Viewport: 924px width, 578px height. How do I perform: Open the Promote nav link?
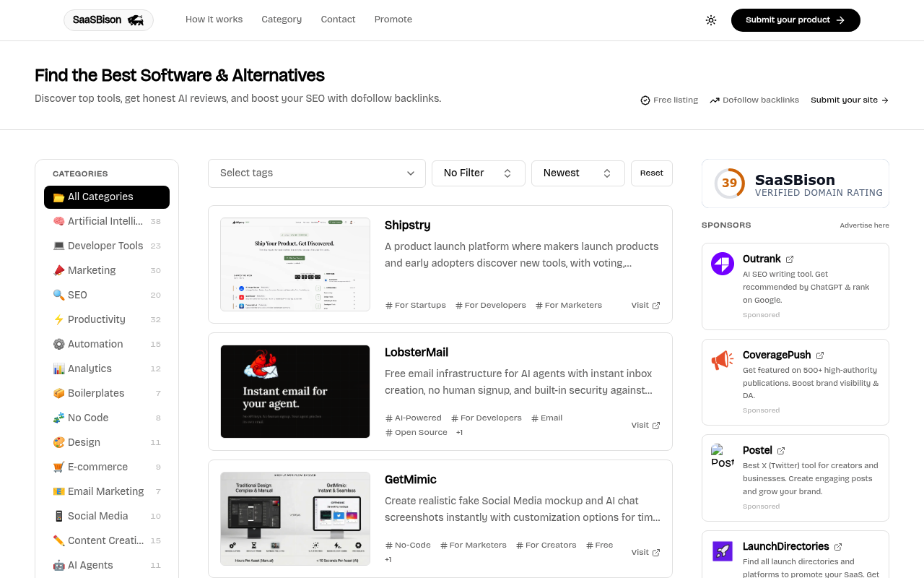[393, 20]
